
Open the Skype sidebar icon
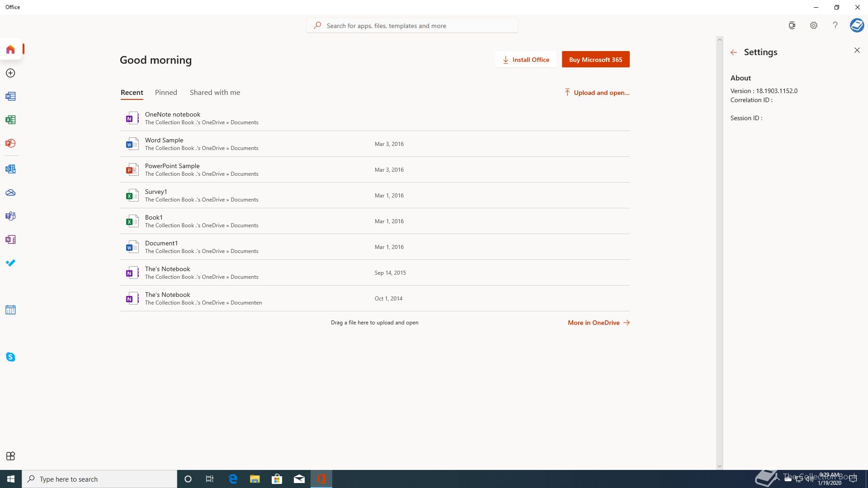pyautogui.click(x=10, y=357)
